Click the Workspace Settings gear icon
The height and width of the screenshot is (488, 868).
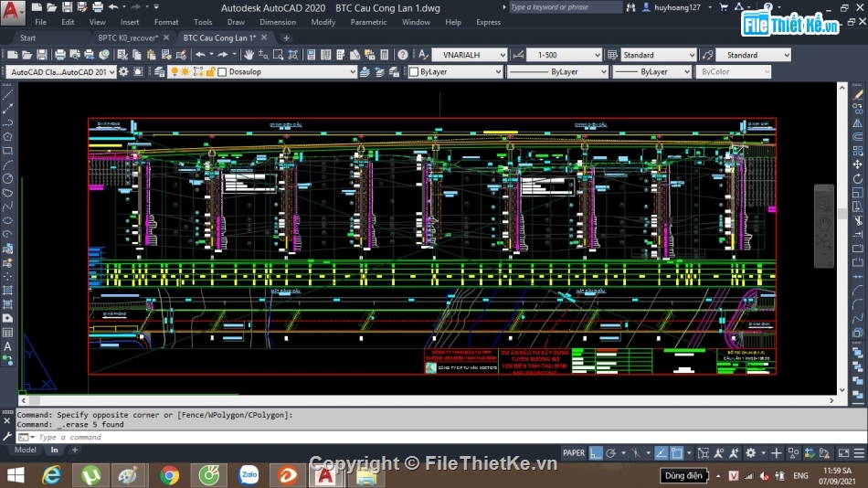tap(123, 72)
